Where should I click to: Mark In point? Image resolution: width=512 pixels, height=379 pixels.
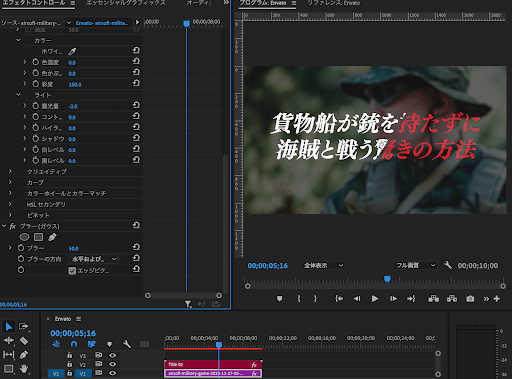point(299,299)
